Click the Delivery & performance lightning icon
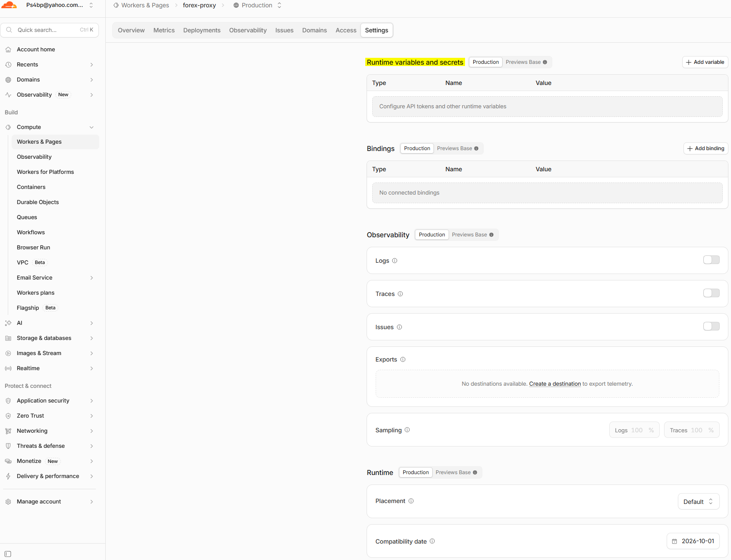This screenshot has height=560, width=731. point(8,476)
